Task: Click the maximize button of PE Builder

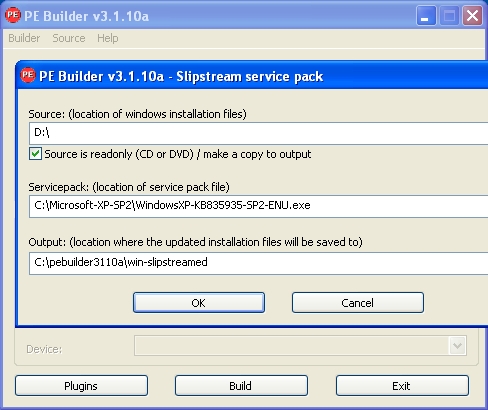Action: click(449, 16)
